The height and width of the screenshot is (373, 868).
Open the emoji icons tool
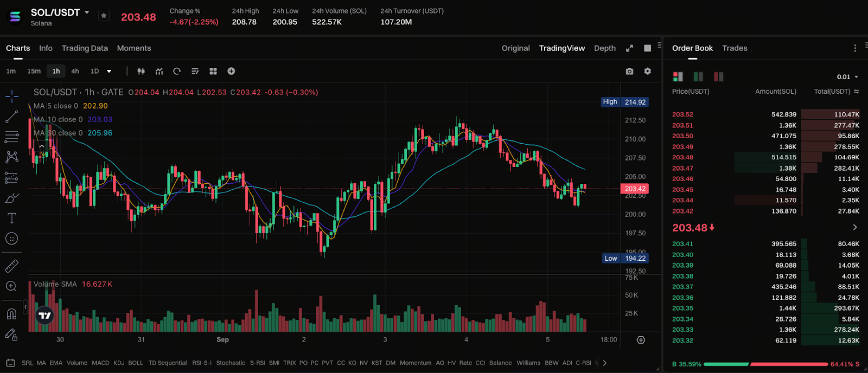point(11,239)
